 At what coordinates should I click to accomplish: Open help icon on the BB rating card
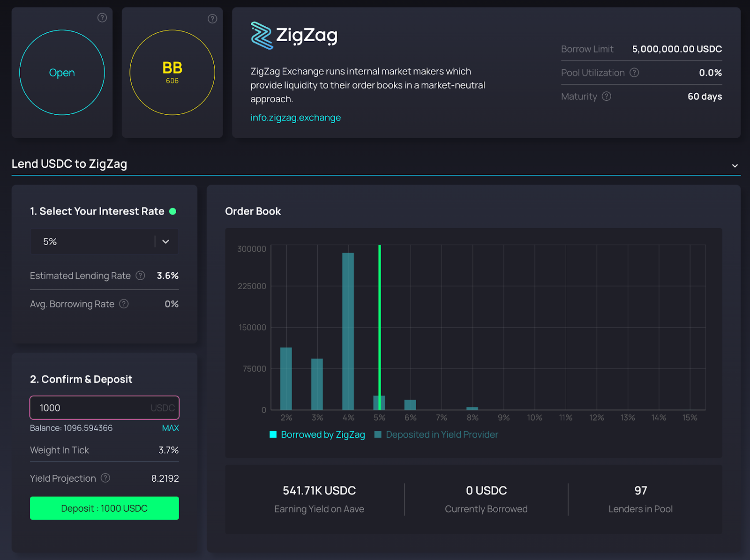[x=212, y=19]
